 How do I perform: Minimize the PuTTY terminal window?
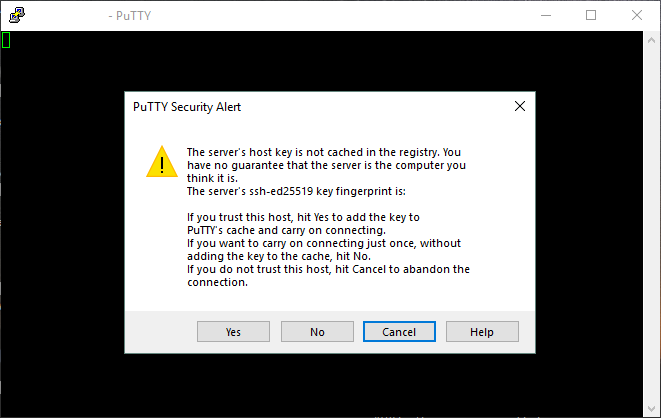point(545,15)
